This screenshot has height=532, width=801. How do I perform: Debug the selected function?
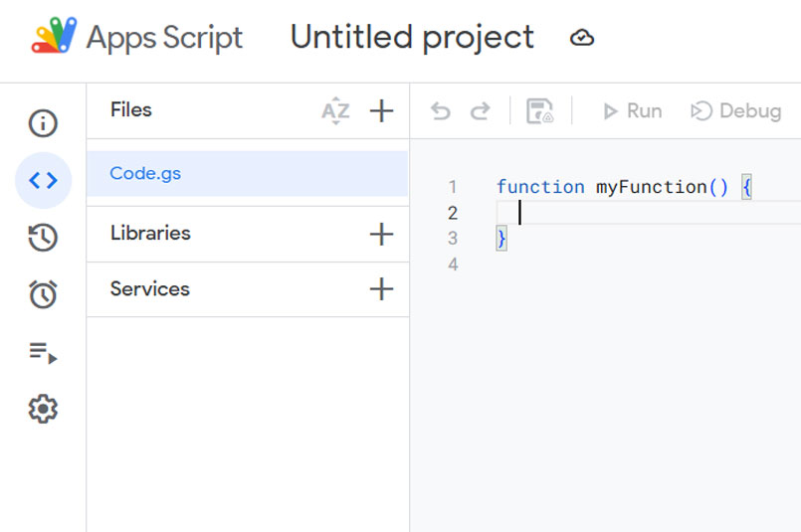(735, 110)
